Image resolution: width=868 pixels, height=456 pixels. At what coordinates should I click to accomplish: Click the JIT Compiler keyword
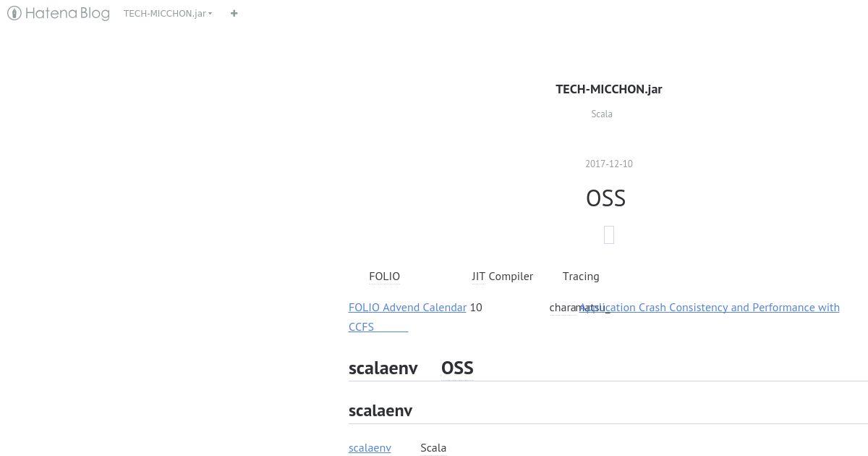click(502, 276)
